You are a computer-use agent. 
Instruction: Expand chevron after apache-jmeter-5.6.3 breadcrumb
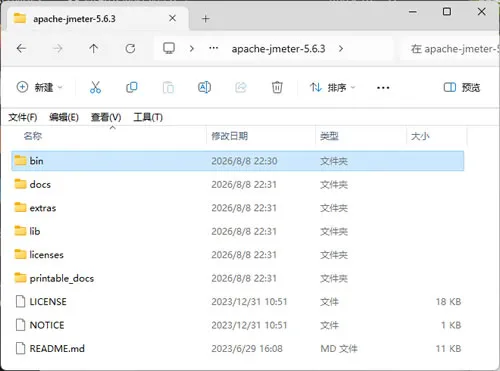point(341,49)
